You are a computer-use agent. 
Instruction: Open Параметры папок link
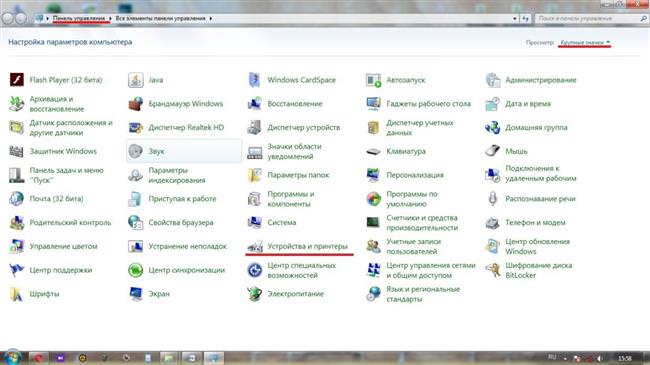tap(298, 175)
